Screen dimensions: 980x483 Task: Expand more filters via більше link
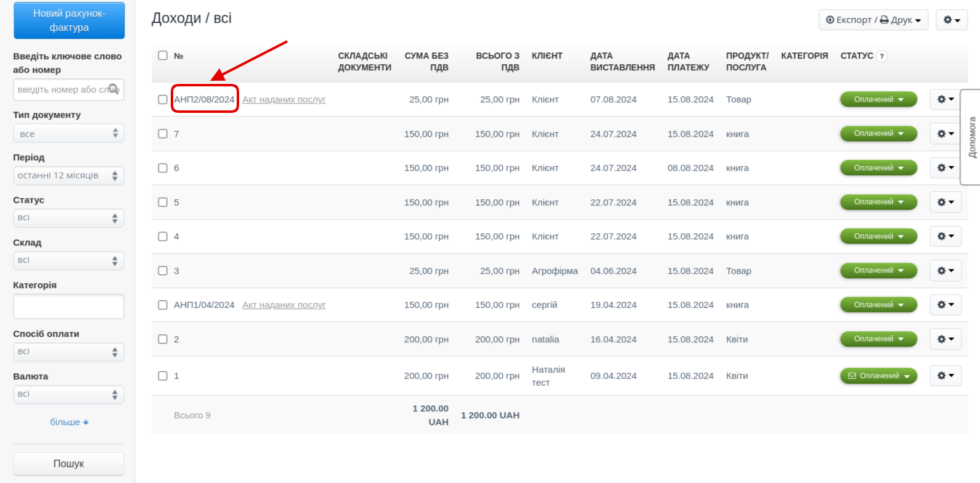69,422
